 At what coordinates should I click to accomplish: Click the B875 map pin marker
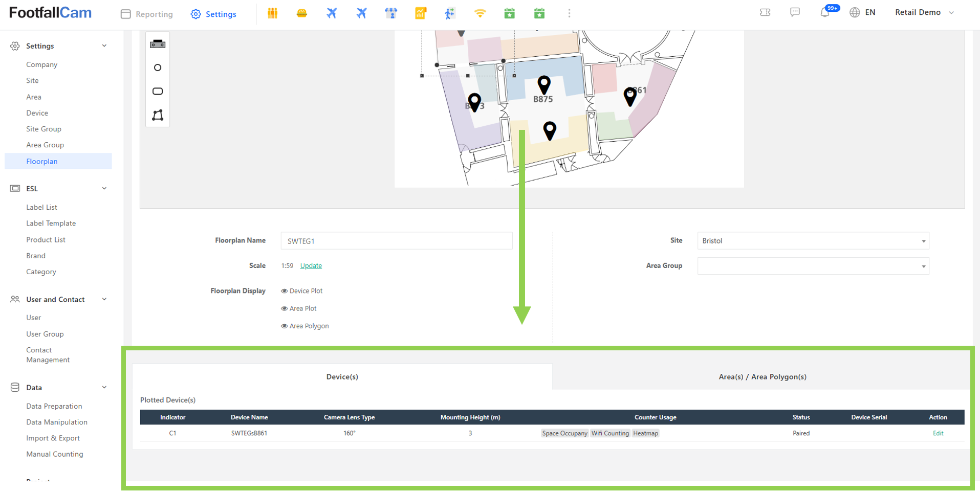pos(543,84)
